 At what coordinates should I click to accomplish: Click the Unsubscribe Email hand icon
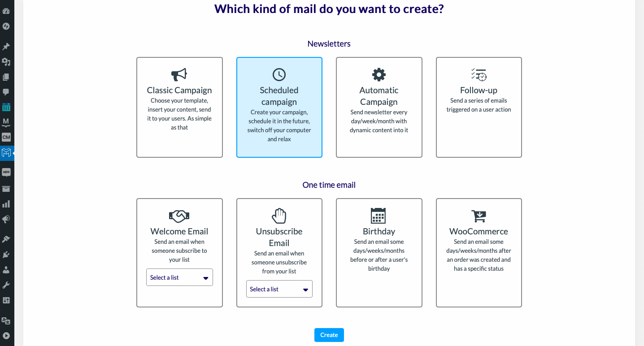tap(279, 216)
